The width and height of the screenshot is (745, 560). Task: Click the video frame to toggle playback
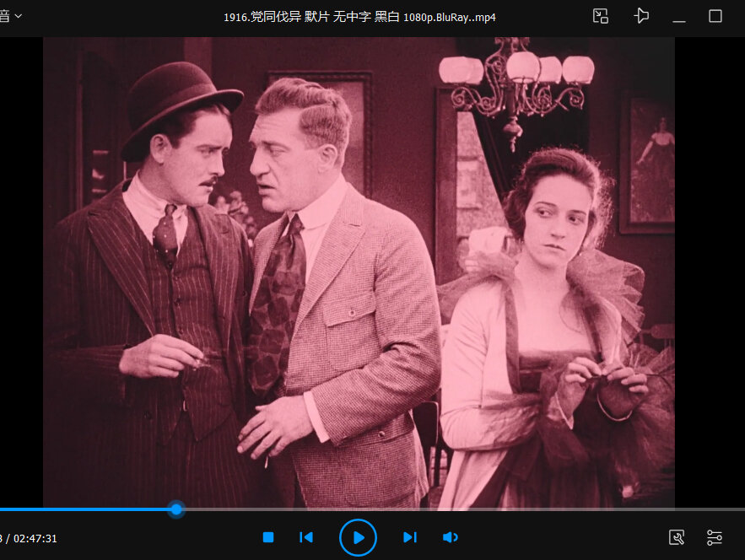click(359, 272)
